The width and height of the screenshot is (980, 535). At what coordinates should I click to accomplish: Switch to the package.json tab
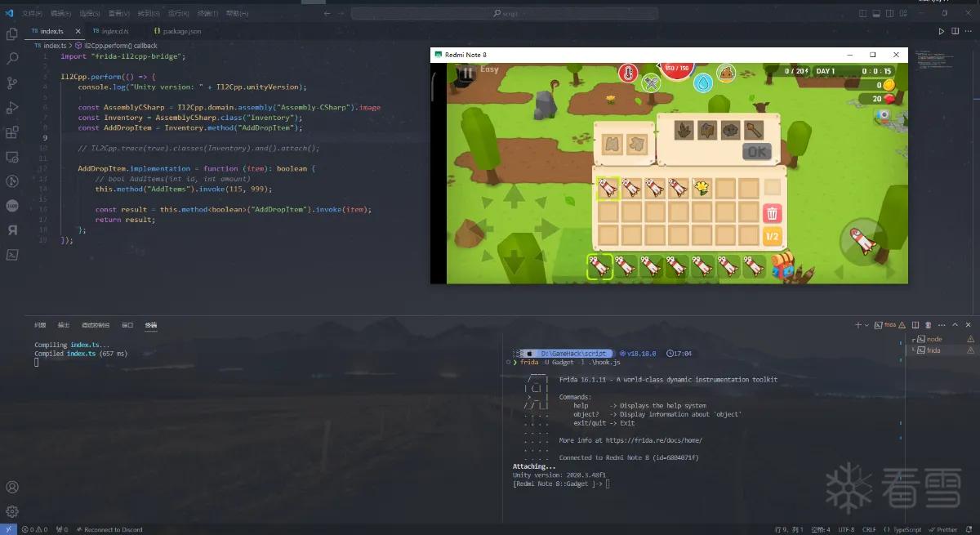pyautogui.click(x=176, y=31)
